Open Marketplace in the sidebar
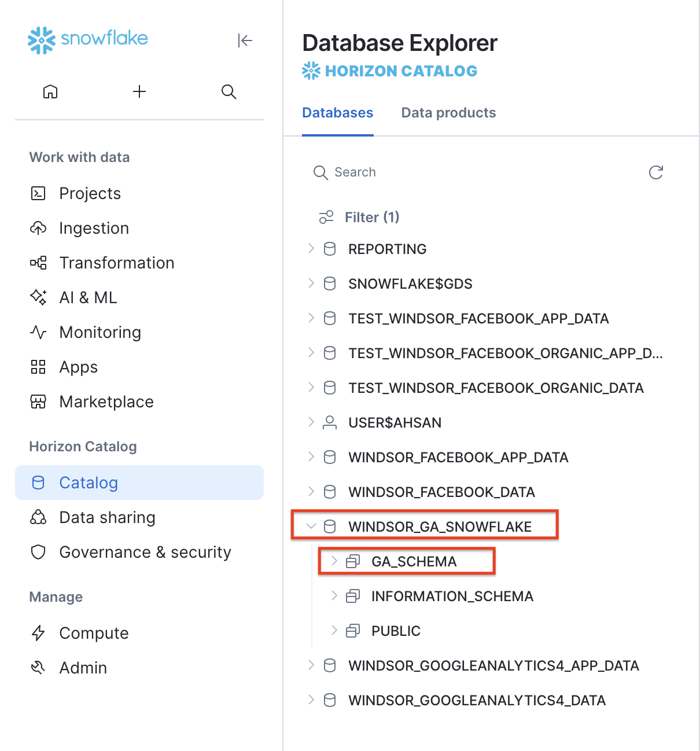 (139, 402)
